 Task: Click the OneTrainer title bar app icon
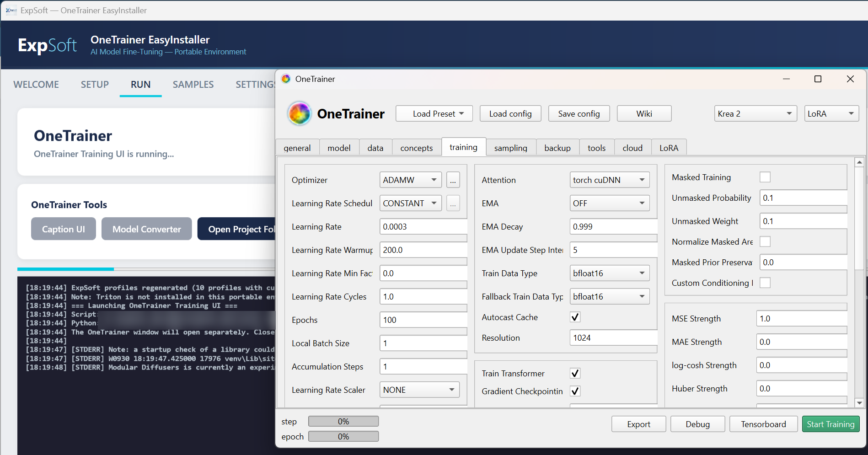286,79
